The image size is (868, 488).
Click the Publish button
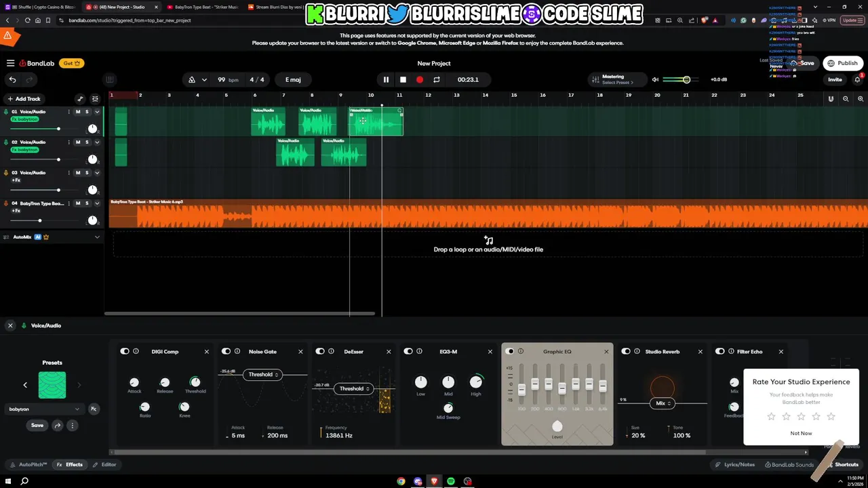(842, 63)
